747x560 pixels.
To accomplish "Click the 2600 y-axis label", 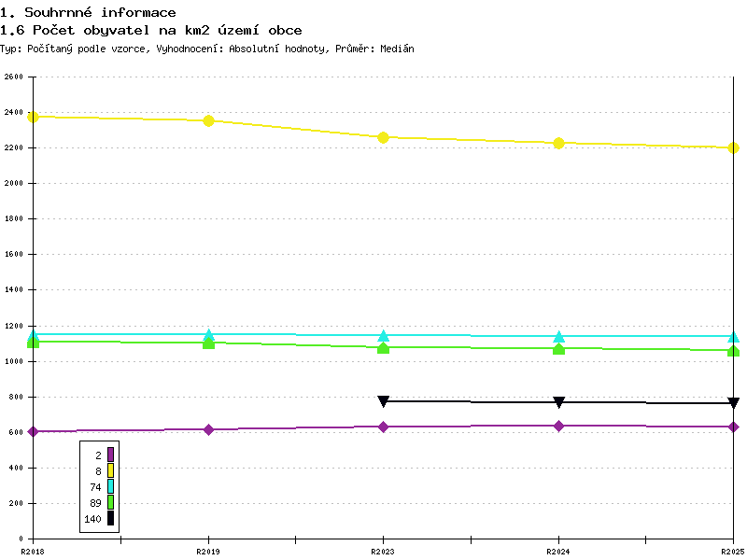I will pyautogui.click(x=13, y=77).
